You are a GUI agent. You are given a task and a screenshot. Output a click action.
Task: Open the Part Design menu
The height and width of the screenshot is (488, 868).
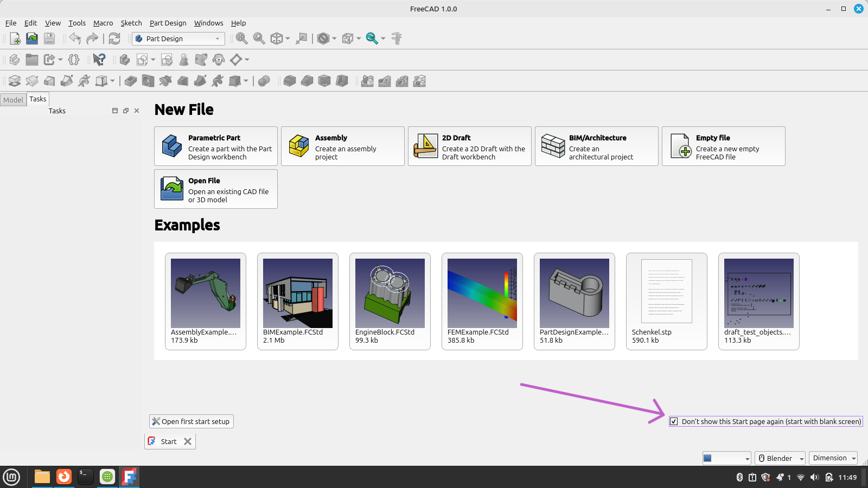coord(168,23)
